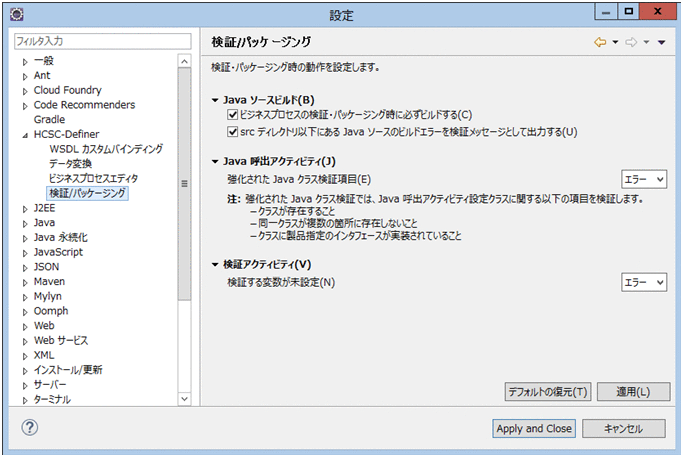Open the forward history dropdown arrow
The width and height of the screenshot is (685, 459).
point(646,42)
